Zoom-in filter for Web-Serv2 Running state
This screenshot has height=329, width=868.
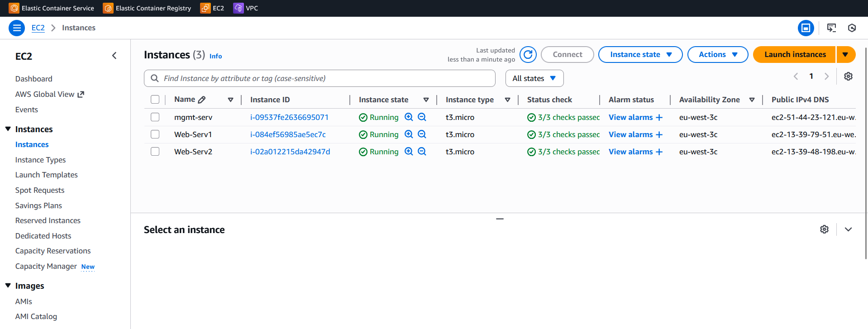click(x=409, y=151)
